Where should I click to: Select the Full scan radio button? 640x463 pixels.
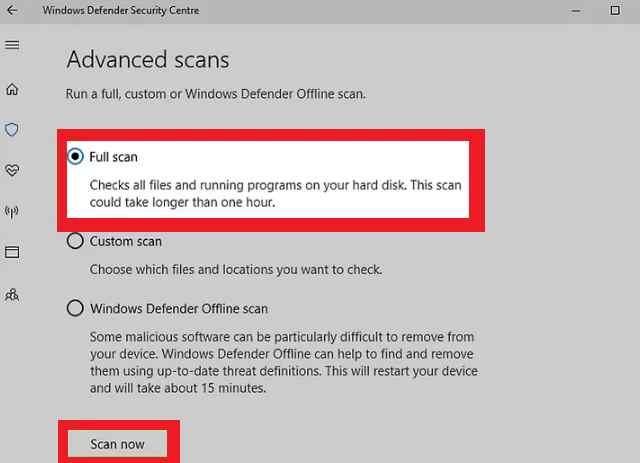[x=75, y=156]
